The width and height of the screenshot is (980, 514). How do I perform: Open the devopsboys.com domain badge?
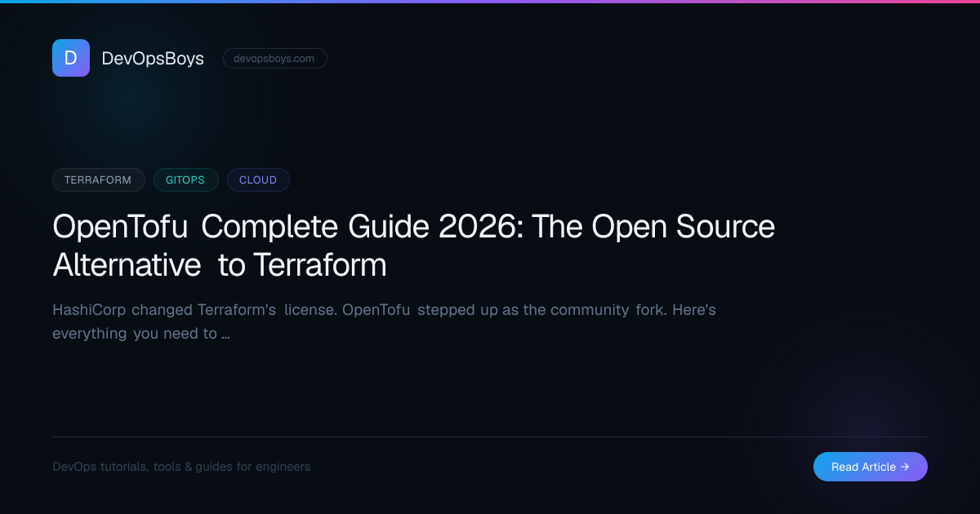pyautogui.click(x=274, y=59)
